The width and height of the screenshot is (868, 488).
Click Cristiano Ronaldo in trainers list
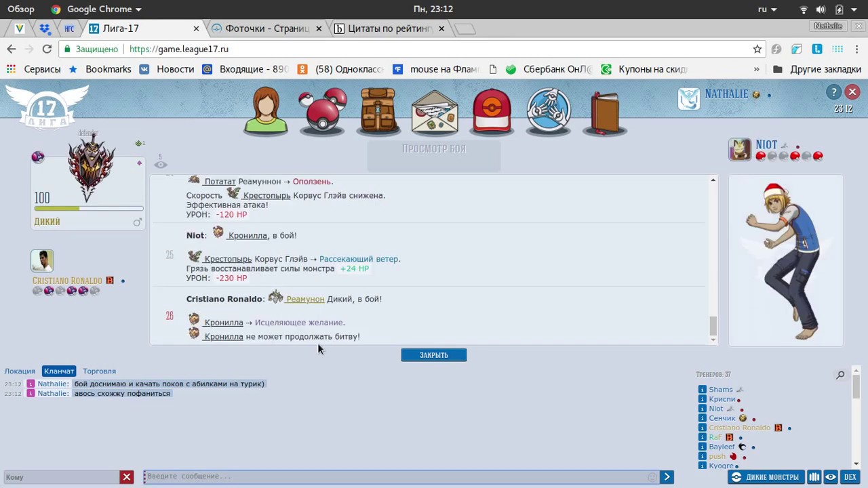[x=739, y=428]
